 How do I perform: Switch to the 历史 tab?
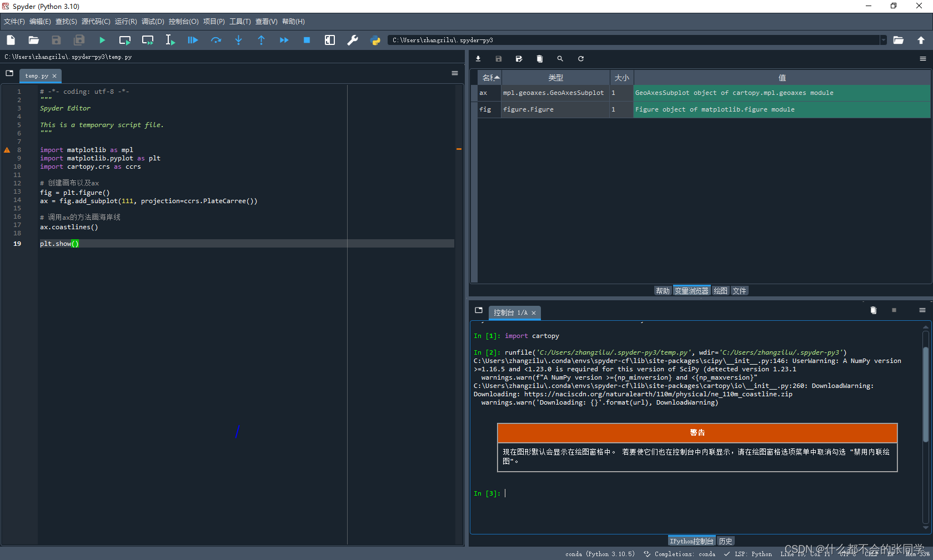tap(725, 541)
